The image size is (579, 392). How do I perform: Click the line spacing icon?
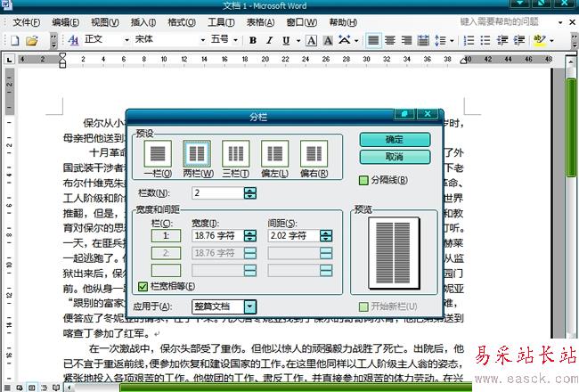coord(440,40)
